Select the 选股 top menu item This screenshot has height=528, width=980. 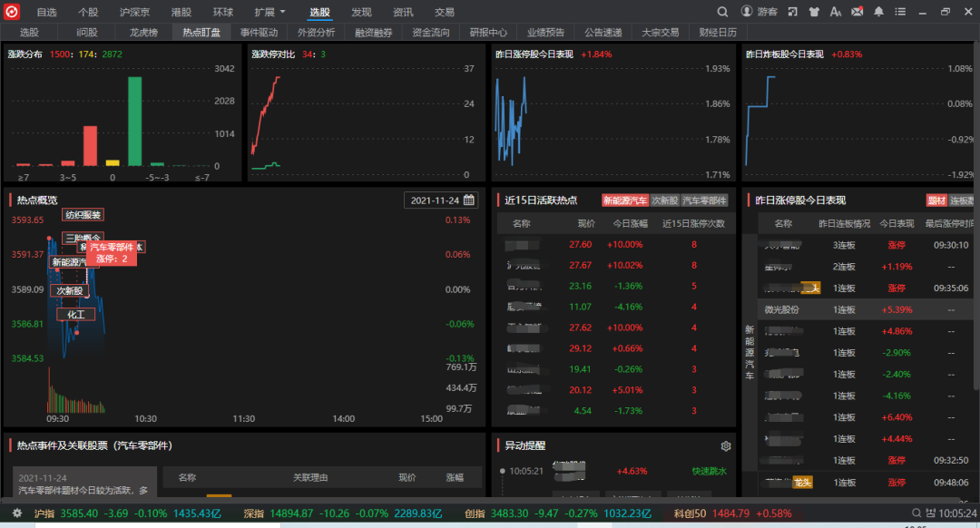click(x=320, y=12)
